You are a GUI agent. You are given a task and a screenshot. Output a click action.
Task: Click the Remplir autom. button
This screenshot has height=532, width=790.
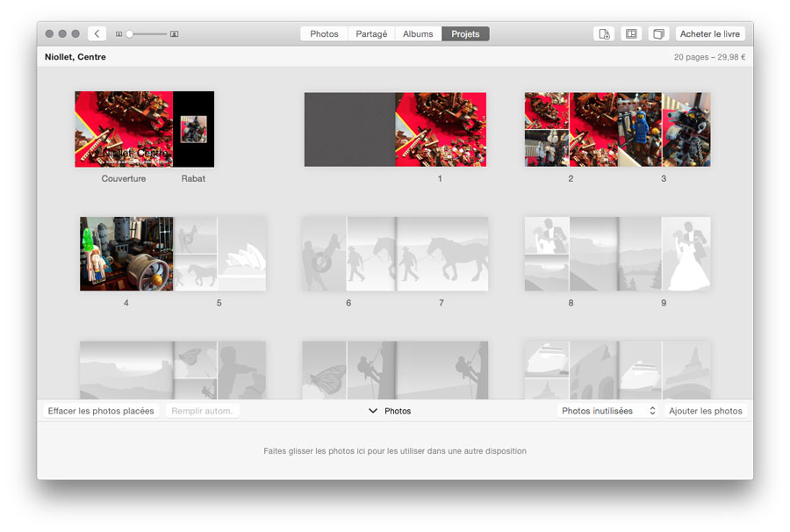tap(202, 411)
